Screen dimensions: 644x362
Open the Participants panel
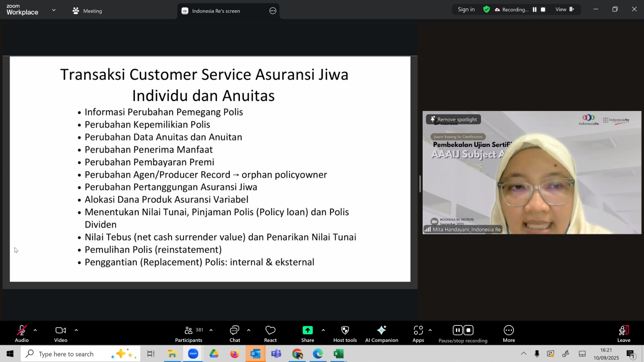pos(188,334)
